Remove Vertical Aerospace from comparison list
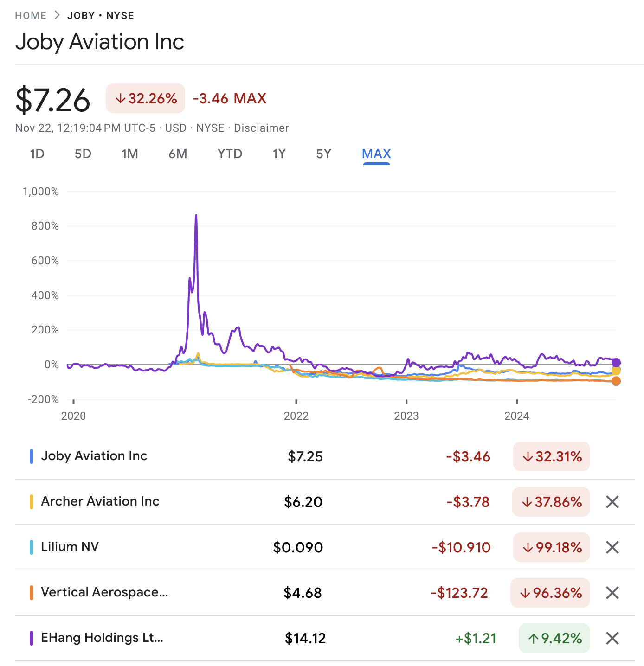 click(x=612, y=592)
